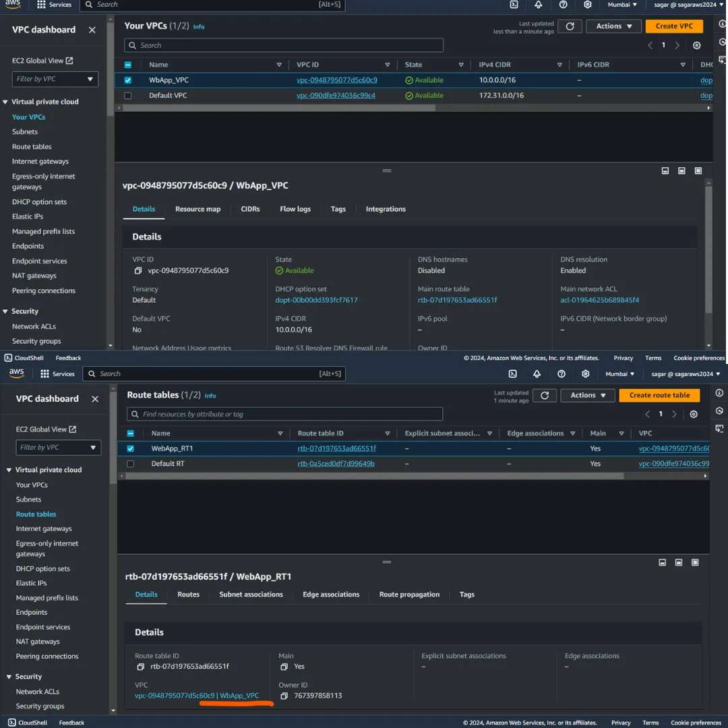The height and width of the screenshot is (728, 728).
Task: Copy the route table ID rtb-07d197653ad66551f in Details
Action: [x=140, y=667]
